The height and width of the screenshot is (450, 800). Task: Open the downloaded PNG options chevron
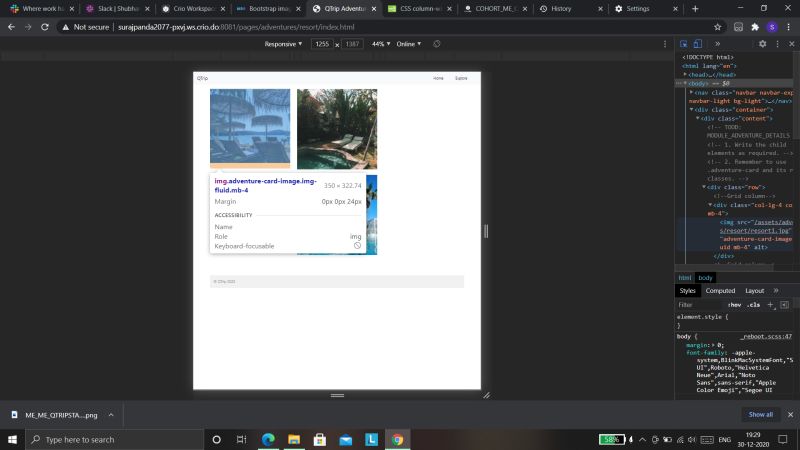[x=111, y=415]
